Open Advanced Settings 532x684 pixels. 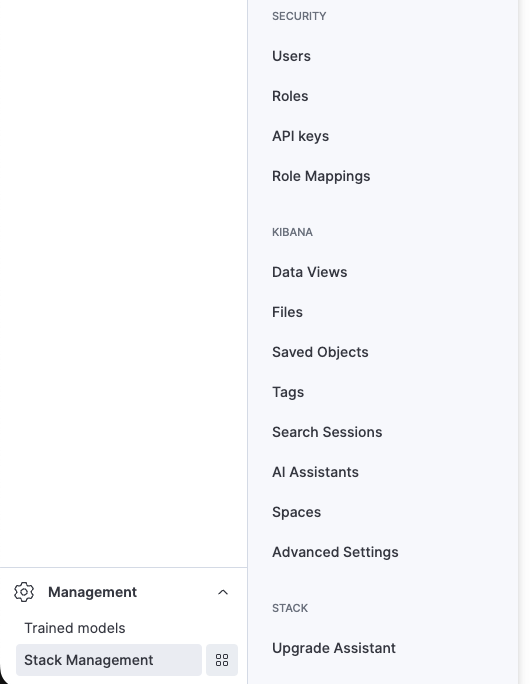click(x=335, y=552)
